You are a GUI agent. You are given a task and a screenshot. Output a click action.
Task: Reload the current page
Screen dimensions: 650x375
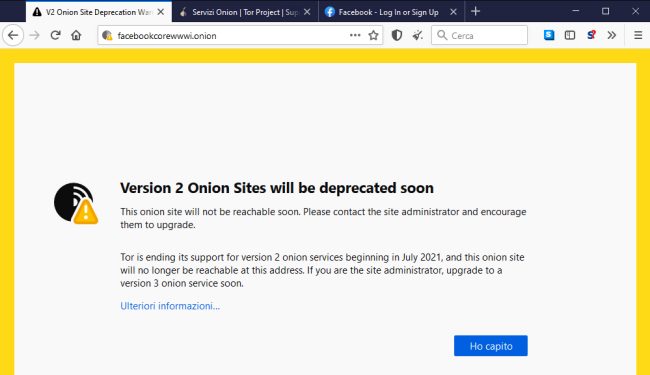click(x=56, y=35)
